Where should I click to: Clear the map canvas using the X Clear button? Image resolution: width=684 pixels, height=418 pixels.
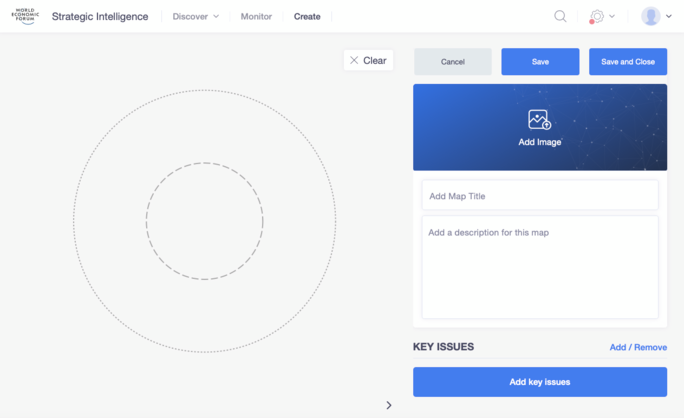pos(368,61)
